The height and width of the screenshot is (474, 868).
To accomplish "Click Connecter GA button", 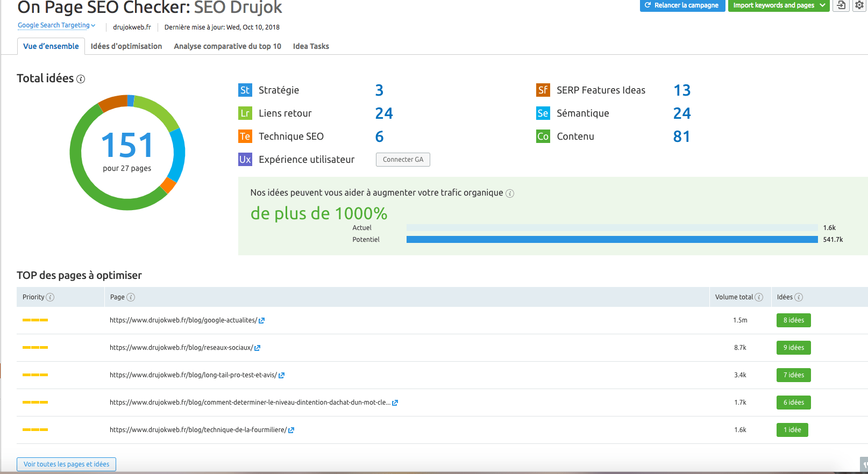I will (x=403, y=160).
